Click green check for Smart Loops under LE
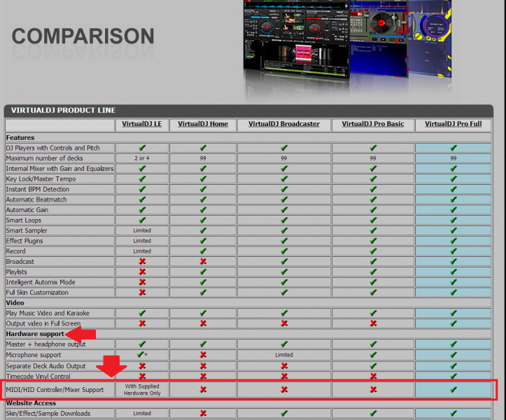The height and width of the screenshot is (420, 506). point(142,220)
